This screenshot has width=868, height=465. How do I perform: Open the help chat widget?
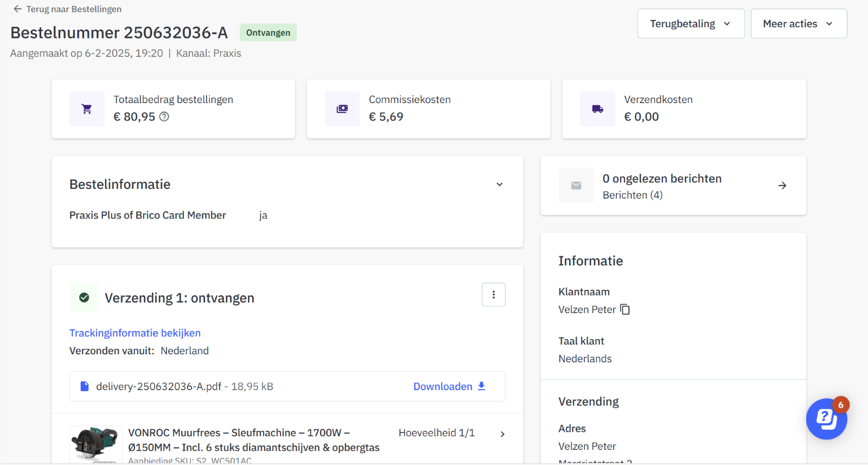pos(826,419)
